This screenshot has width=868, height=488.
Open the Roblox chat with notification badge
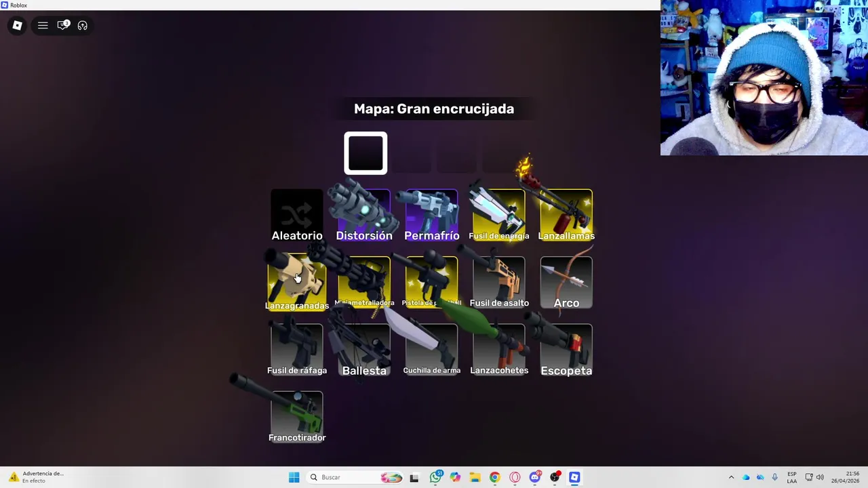point(63,26)
